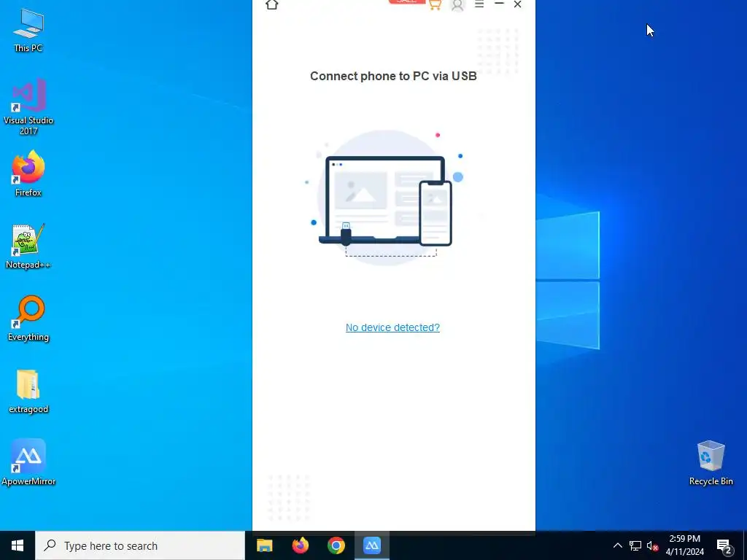Select the Notepad++ desktop shortcut

tap(28, 246)
